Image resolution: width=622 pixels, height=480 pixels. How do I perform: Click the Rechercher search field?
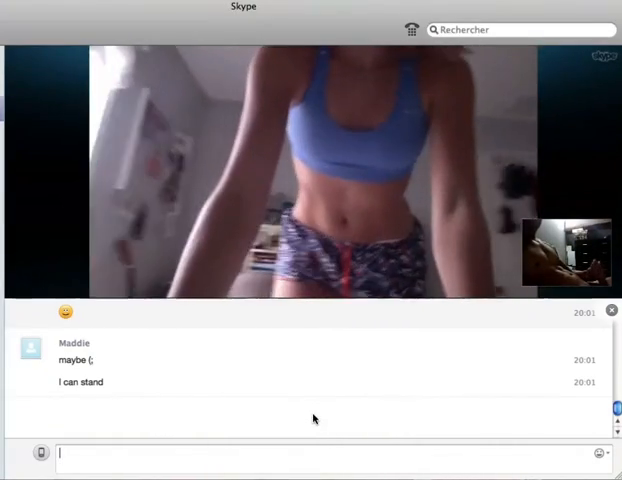click(522, 30)
